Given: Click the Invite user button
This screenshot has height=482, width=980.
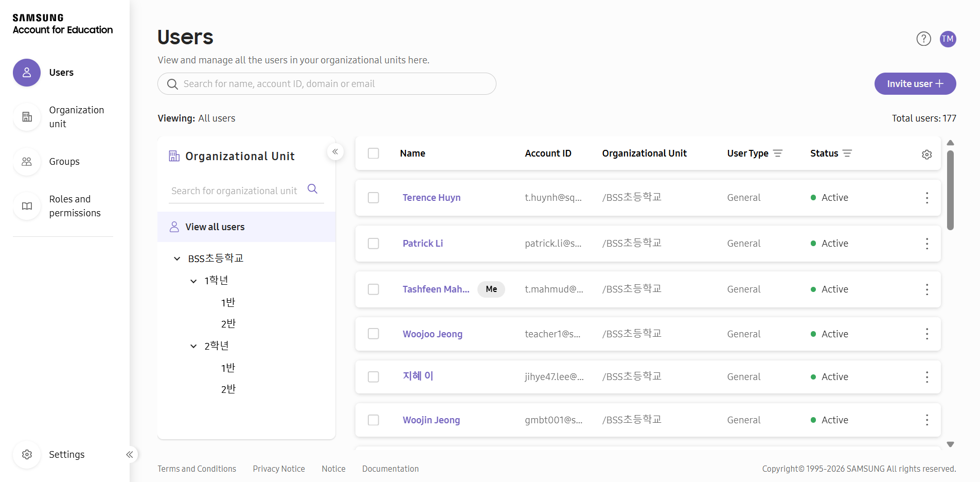Looking at the screenshot, I should pyautogui.click(x=915, y=84).
